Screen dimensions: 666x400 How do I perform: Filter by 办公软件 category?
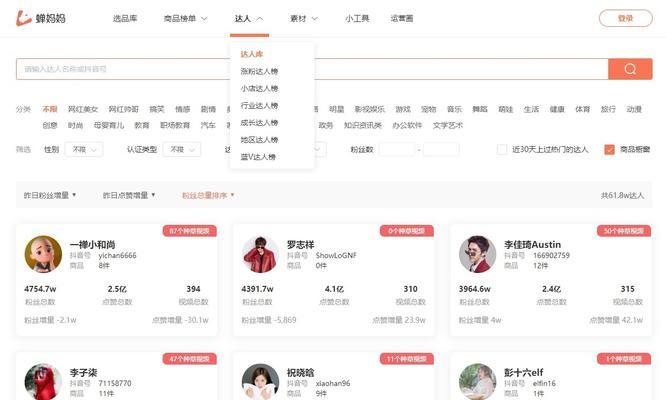click(407, 125)
